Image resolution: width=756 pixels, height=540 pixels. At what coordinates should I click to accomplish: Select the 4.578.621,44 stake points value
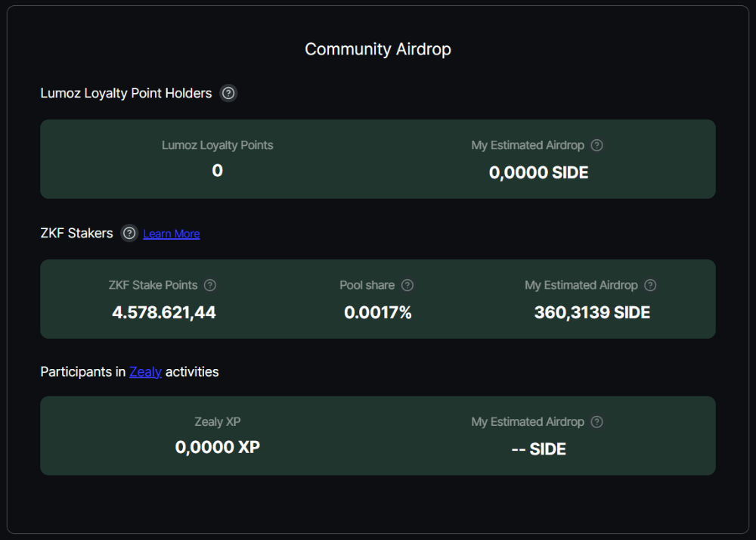click(164, 312)
